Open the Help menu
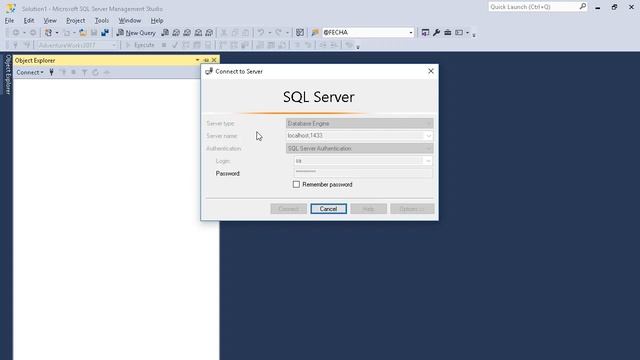The width and height of the screenshot is (640, 360). pos(157,20)
